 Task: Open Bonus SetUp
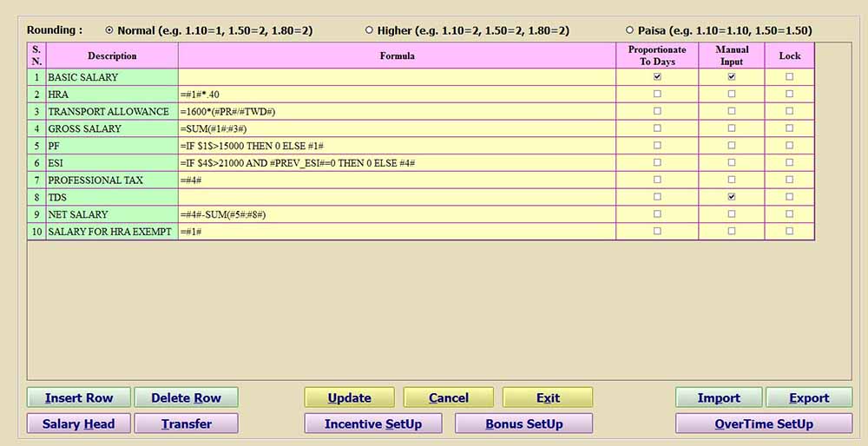coord(524,424)
